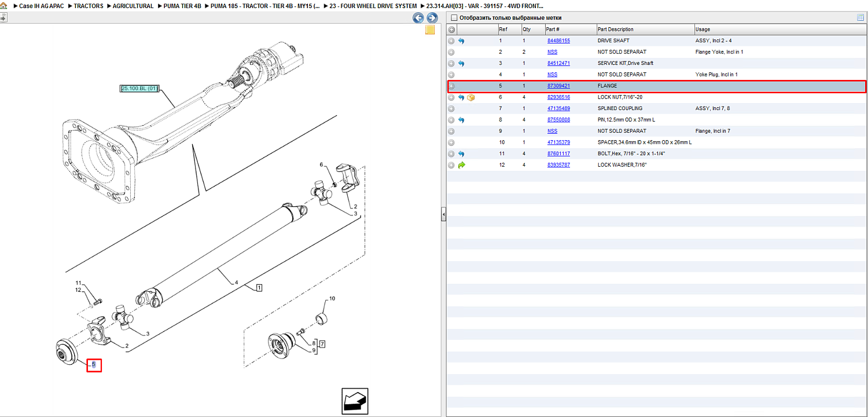Viewport: 868px width, 417px height.
Task: Open the TRACTORS breadcrumb
Action: (x=89, y=6)
